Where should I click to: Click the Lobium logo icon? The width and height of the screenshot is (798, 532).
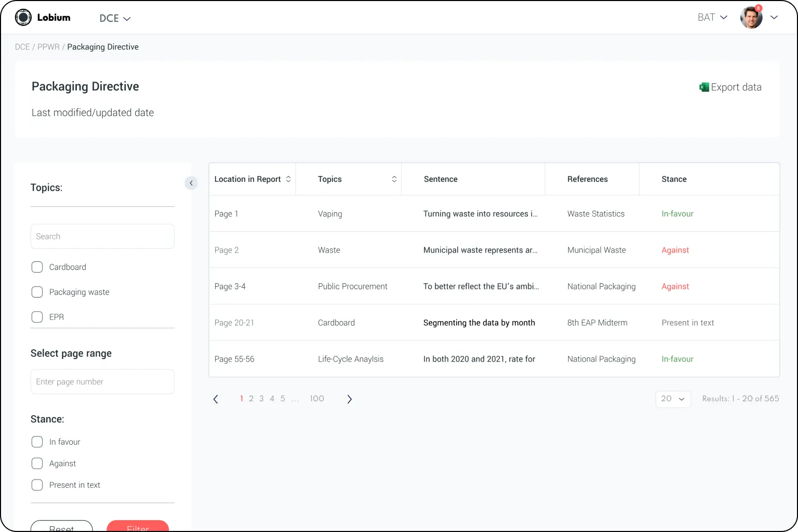tap(23, 18)
